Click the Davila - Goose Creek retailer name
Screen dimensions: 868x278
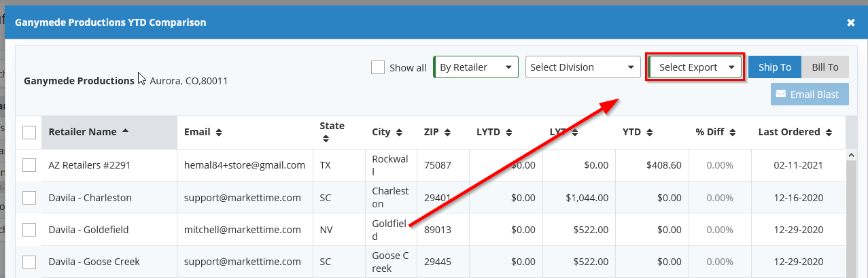coord(92,262)
